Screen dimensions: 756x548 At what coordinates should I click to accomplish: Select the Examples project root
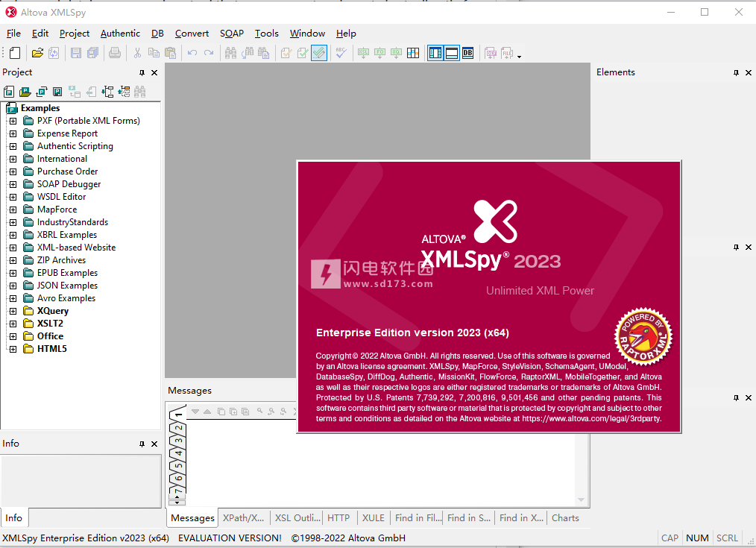coord(40,108)
